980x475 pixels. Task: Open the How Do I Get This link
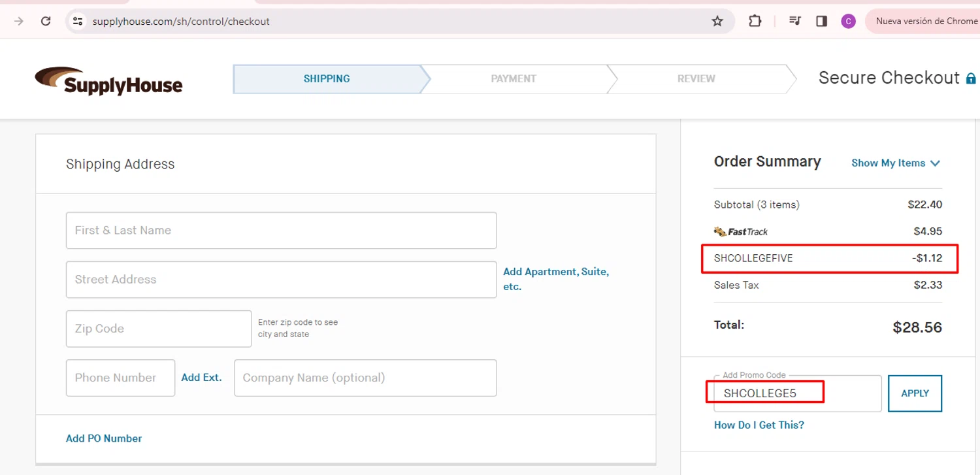click(759, 425)
